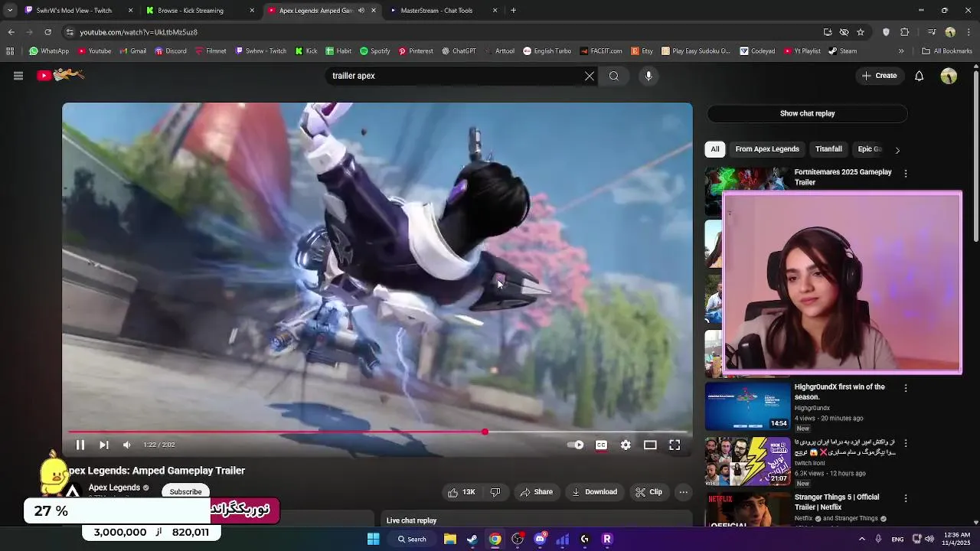
Task: Seek on the red video progress bar
Action: tap(377, 432)
